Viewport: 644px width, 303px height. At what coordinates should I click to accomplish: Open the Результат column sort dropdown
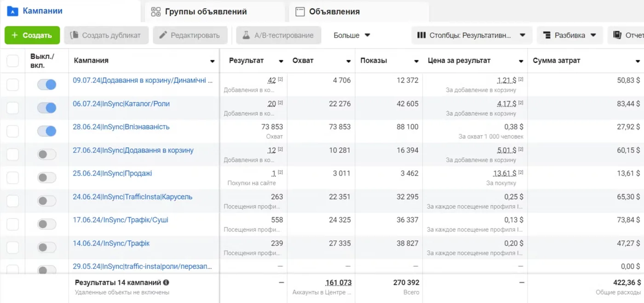281,61
